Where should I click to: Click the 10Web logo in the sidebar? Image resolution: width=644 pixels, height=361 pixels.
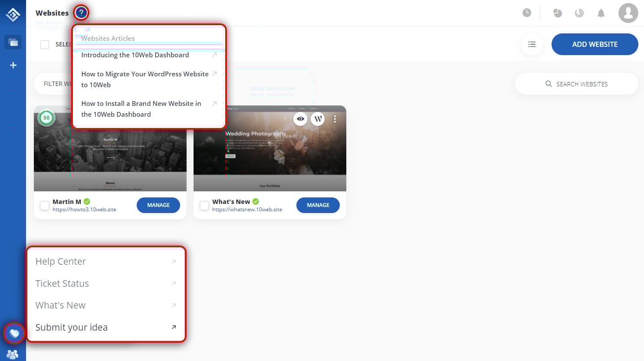tap(13, 14)
